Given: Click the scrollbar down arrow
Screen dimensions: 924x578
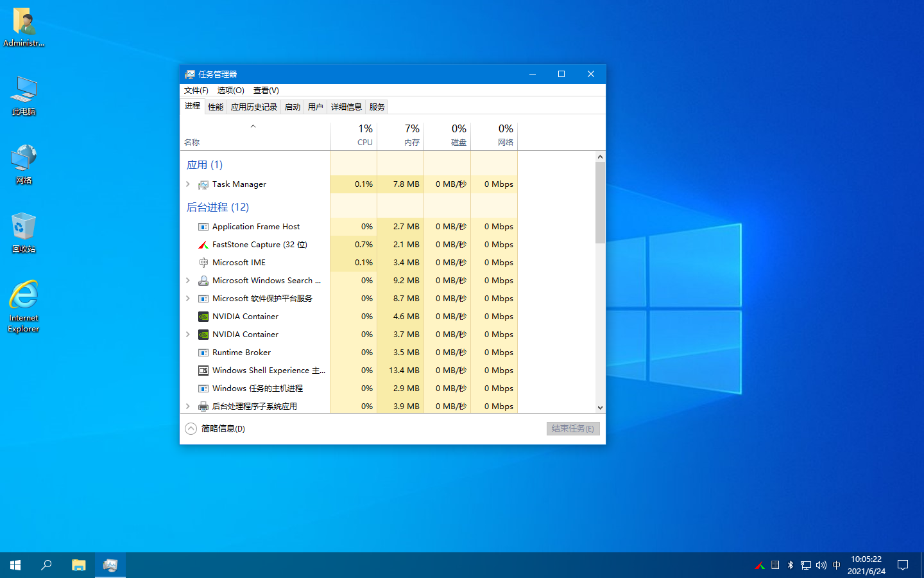Looking at the screenshot, I should [600, 407].
